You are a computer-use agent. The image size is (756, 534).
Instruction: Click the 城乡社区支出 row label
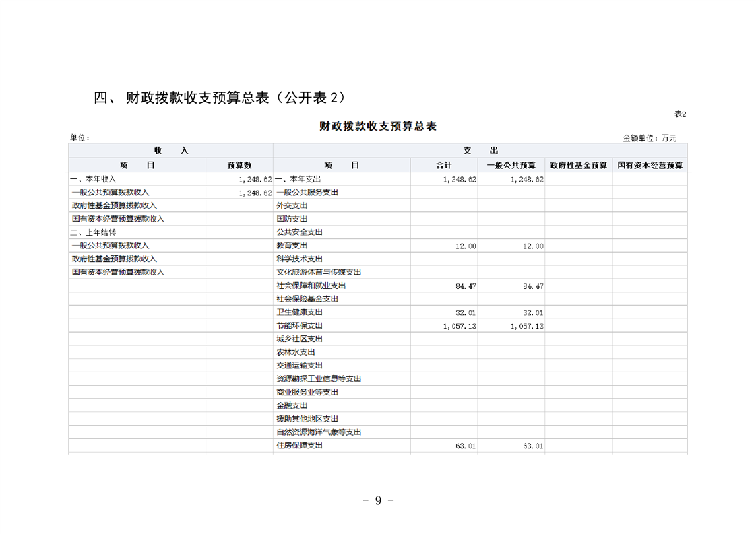coord(299,339)
